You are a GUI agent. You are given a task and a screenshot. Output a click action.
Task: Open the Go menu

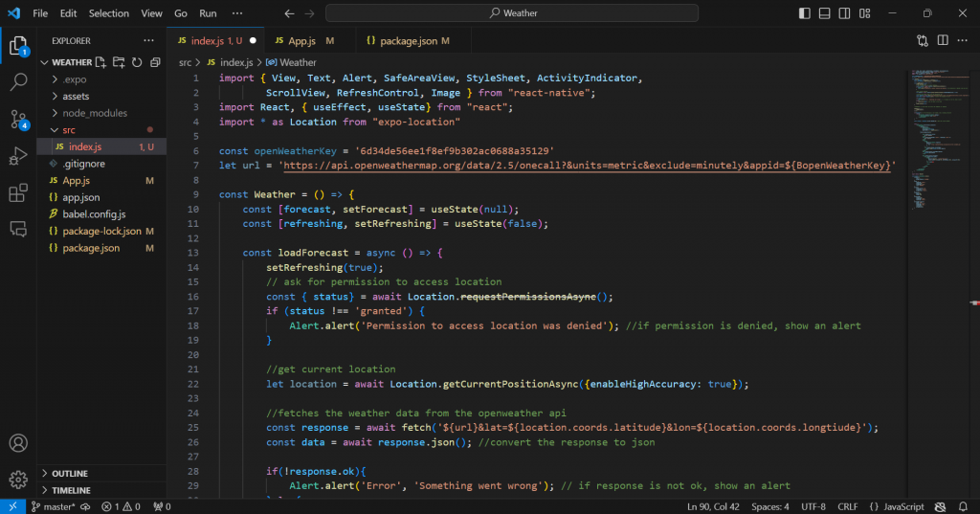tap(181, 13)
